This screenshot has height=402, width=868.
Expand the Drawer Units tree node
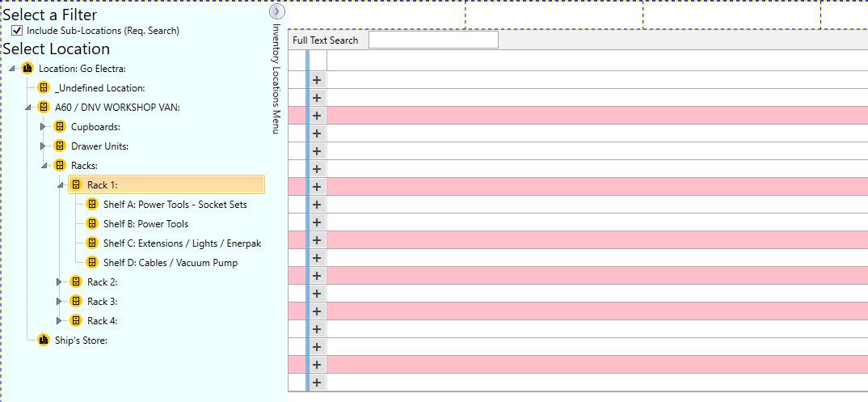pos(44,146)
